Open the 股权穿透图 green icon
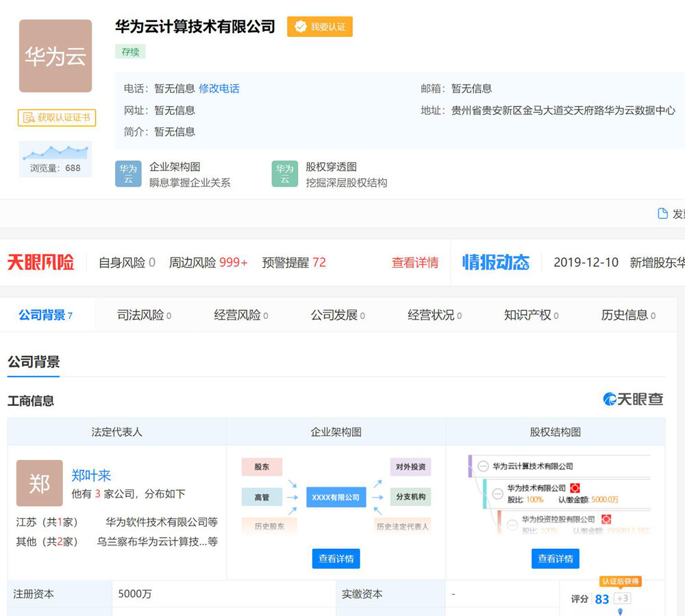 click(x=285, y=174)
